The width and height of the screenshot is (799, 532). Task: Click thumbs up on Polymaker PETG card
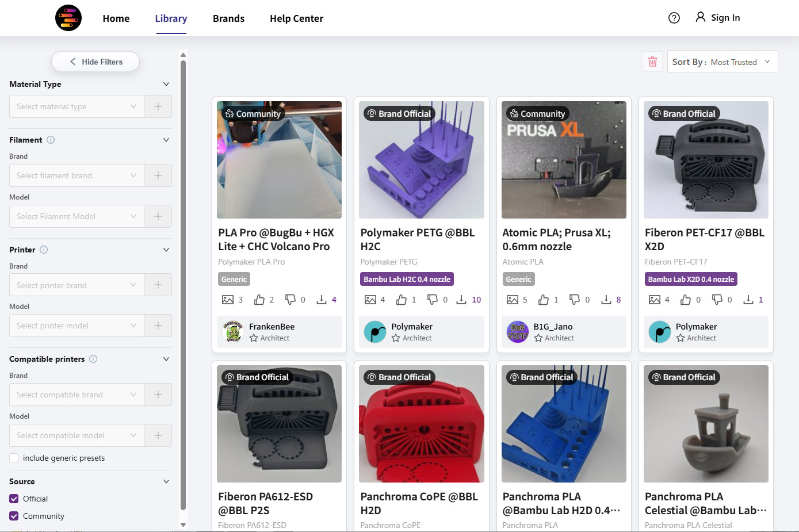(402, 300)
